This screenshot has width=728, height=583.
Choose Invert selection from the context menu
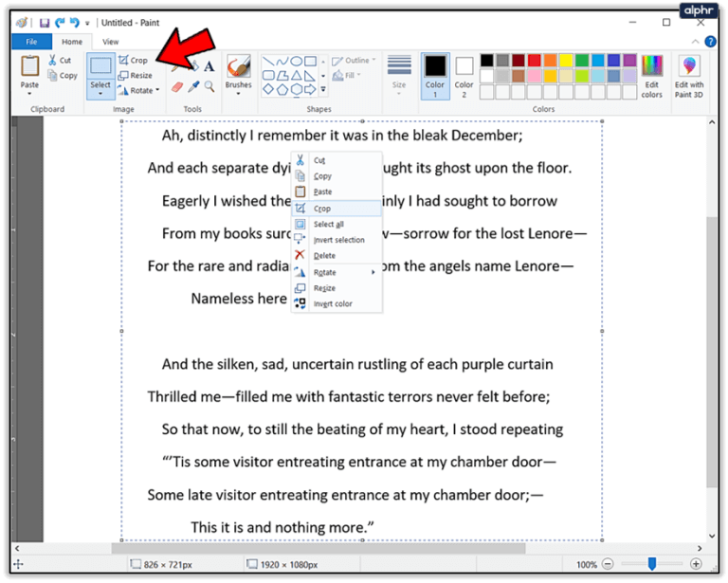pyautogui.click(x=337, y=240)
